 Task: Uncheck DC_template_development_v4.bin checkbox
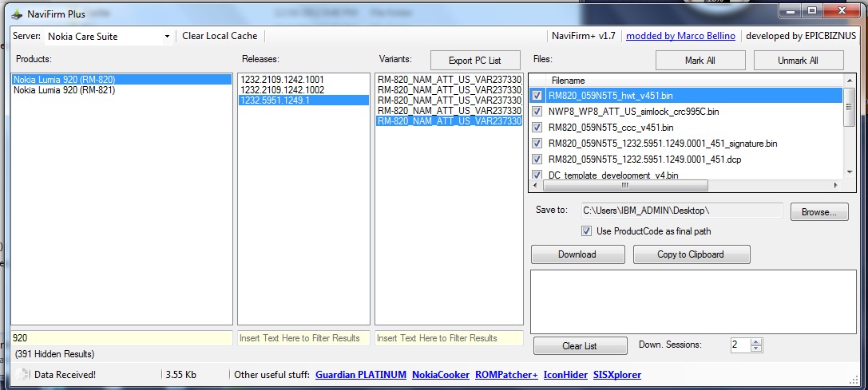coord(537,175)
